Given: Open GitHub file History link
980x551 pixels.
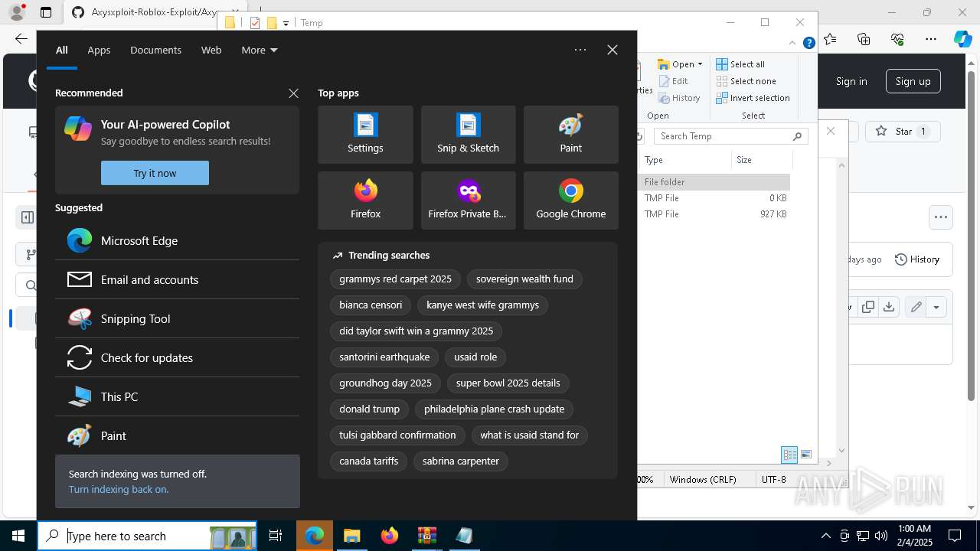Looking at the screenshot, I should pyautogui.click(x=917, y=259).
